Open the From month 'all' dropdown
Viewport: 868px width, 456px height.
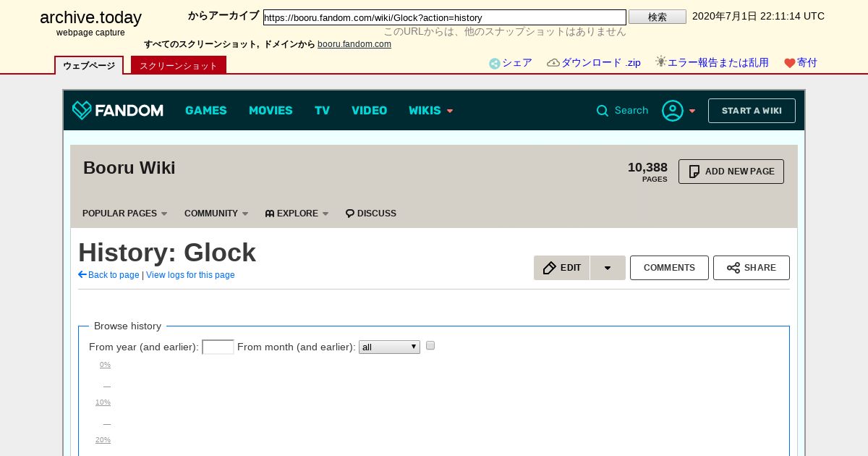point(389,347)
